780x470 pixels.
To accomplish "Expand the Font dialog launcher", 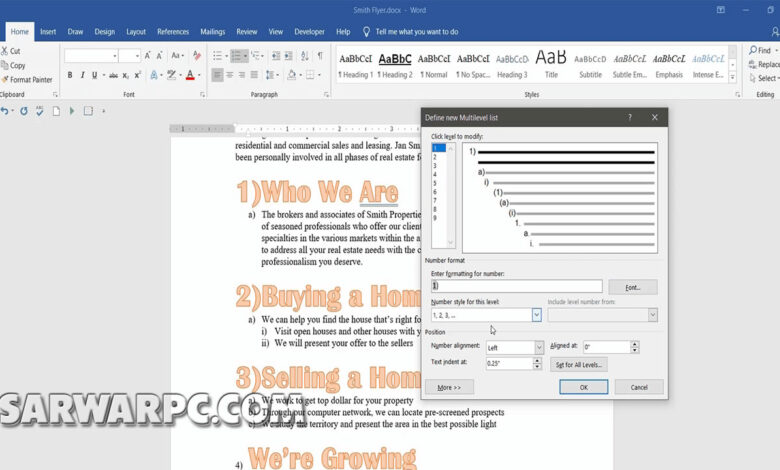I will tap(202, 94).
